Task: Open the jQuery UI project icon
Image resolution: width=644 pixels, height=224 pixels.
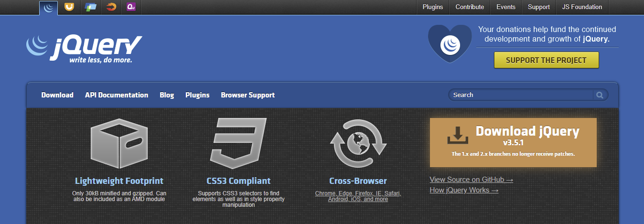Action: click(x=69, y=7)
